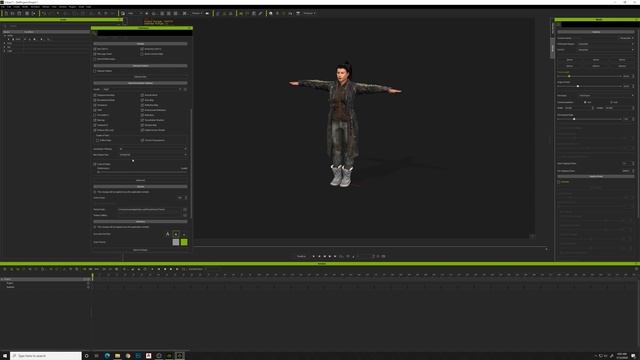Open the camera dropdown in the main toolbar

pyautogui.click(x=197, y=13)
